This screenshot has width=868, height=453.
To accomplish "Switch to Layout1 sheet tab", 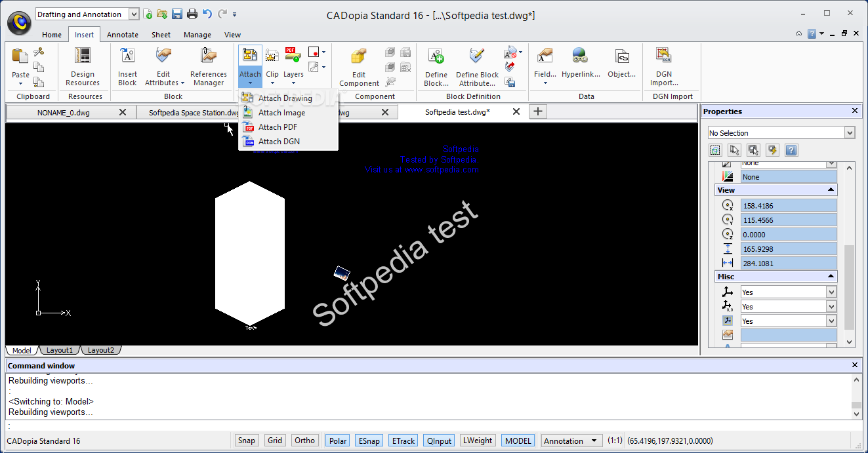I will 60,350.
